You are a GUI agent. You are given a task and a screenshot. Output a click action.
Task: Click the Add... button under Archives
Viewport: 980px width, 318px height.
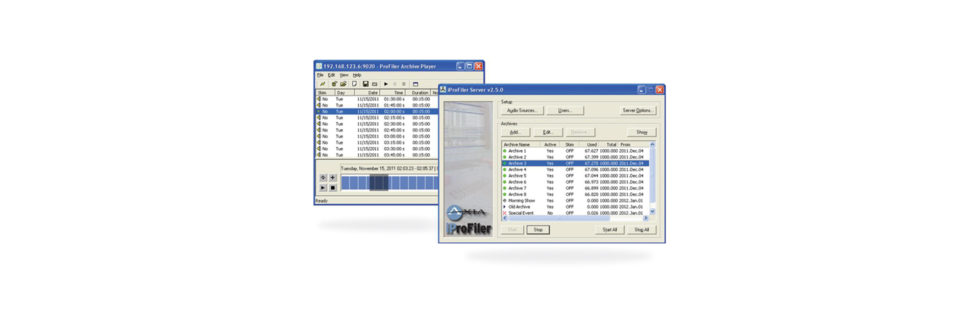click(x=515, y=132)
